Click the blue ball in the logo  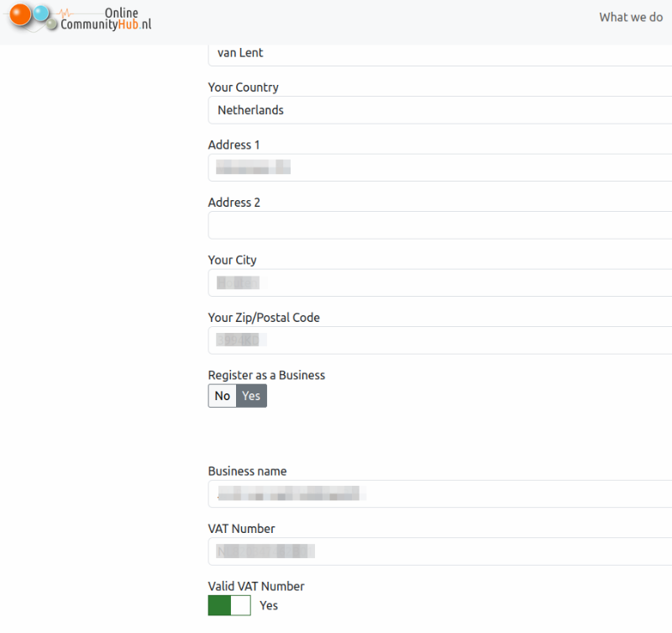40,13
